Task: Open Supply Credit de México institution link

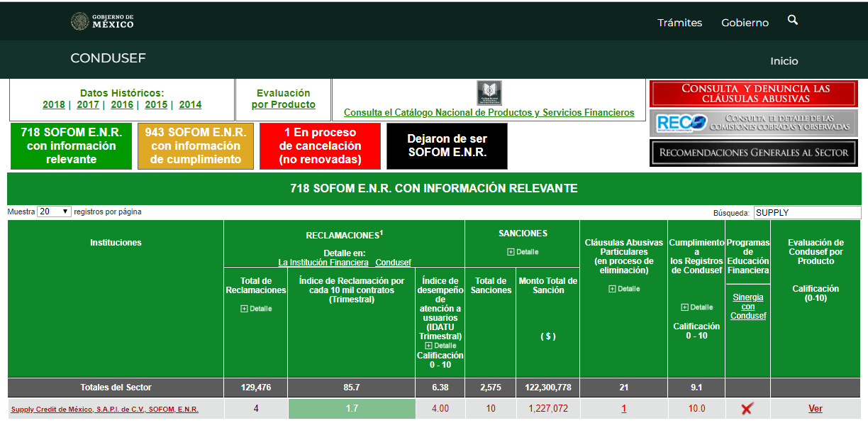Action: (105, 410)
